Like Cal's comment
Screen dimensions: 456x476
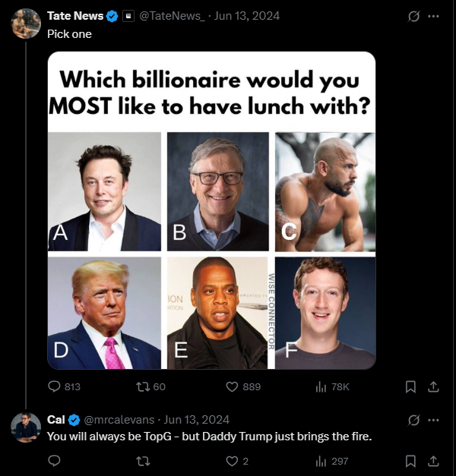pyautogui.click(x=233, y=461)
